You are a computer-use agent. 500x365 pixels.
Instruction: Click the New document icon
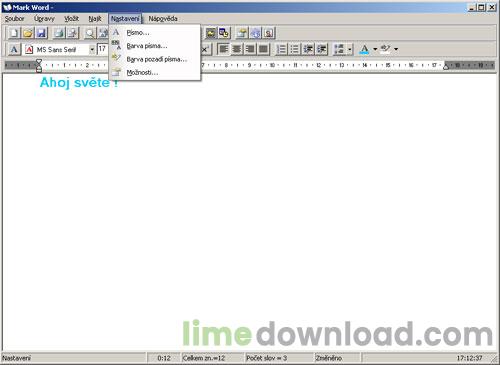tap(14, 33)
